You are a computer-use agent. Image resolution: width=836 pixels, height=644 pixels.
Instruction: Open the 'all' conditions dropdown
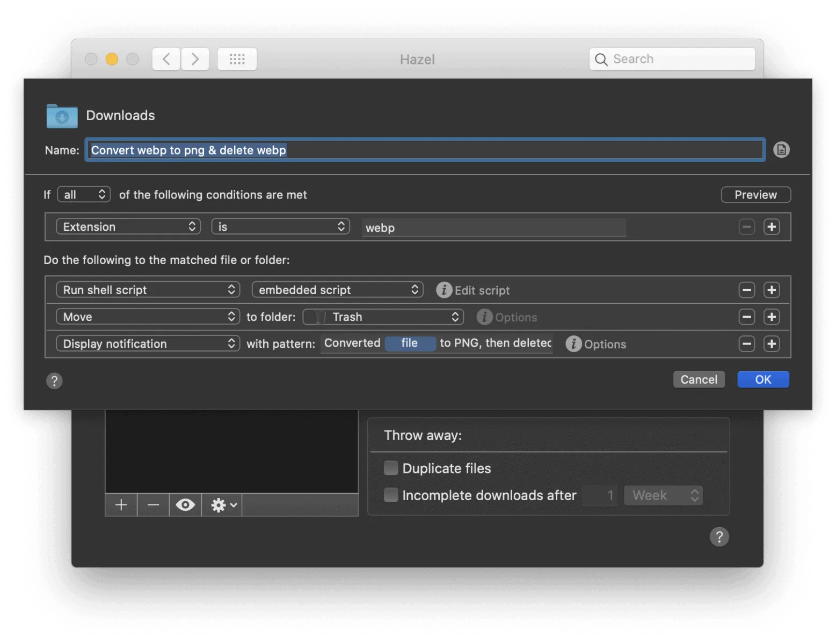(83, 194)
